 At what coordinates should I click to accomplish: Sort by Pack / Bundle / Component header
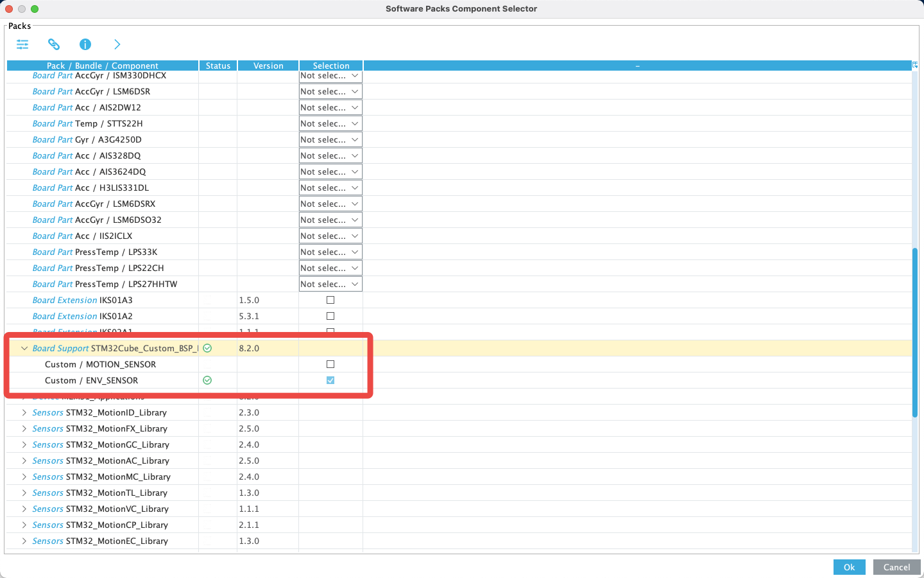103,66
